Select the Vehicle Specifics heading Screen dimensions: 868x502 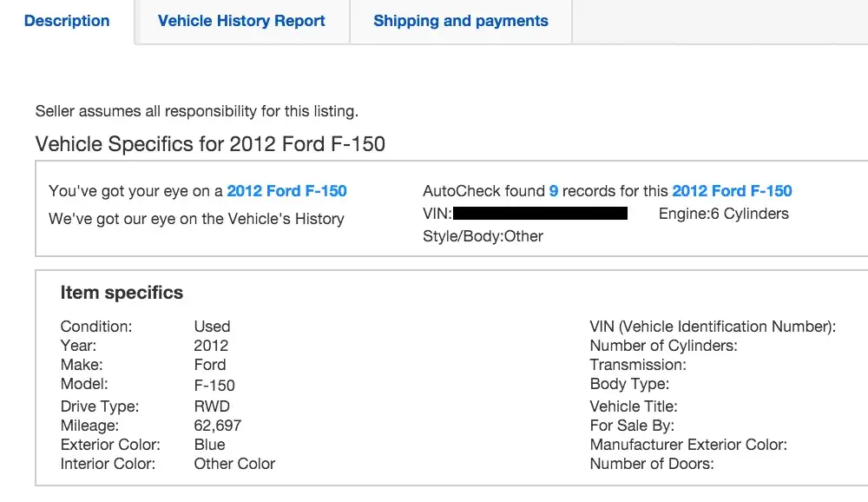(x=210, y=144)
